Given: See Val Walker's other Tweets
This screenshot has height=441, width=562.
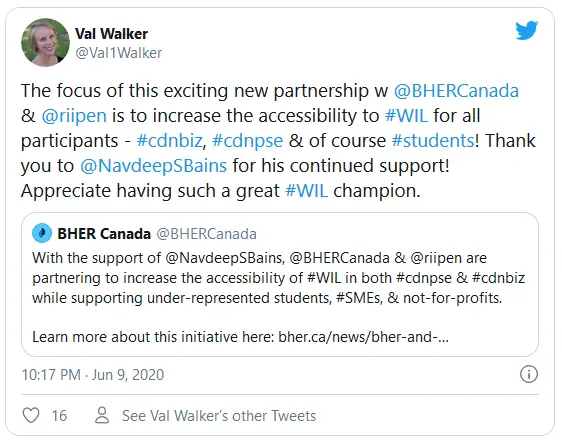Looking at the screenshot, I should (x=219, y=416).
